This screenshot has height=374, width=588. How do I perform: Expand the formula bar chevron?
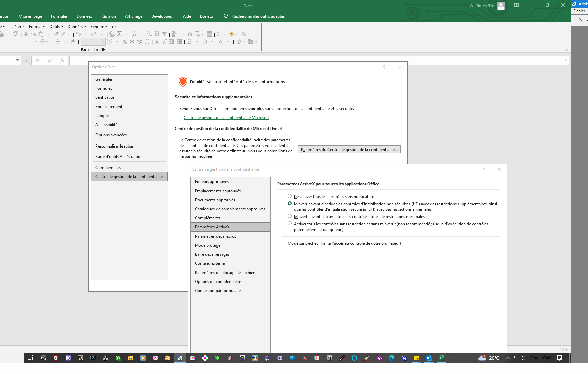point(566,60)
